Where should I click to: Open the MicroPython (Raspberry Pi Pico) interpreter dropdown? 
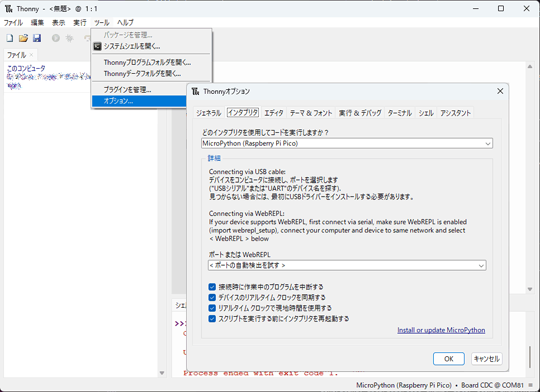coord(347,144)
